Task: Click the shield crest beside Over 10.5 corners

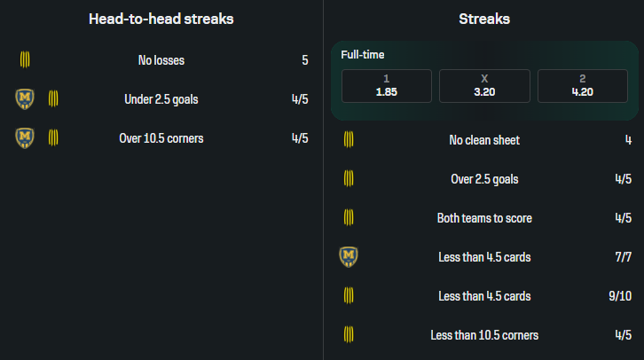Action: pos(25,137)
